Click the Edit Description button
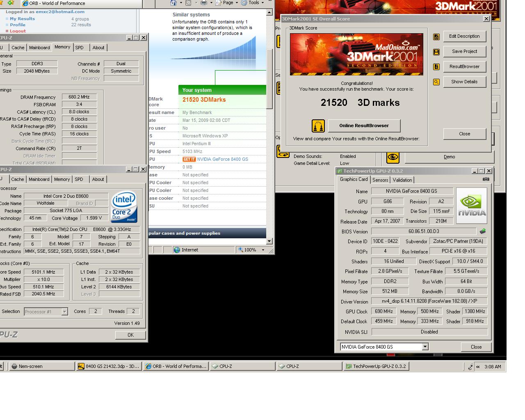 tap(464, 36)
